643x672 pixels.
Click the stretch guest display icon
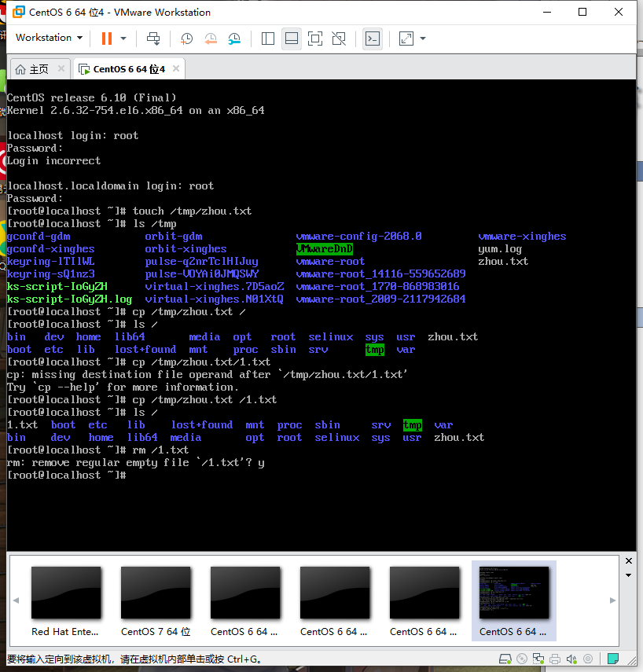406,39
